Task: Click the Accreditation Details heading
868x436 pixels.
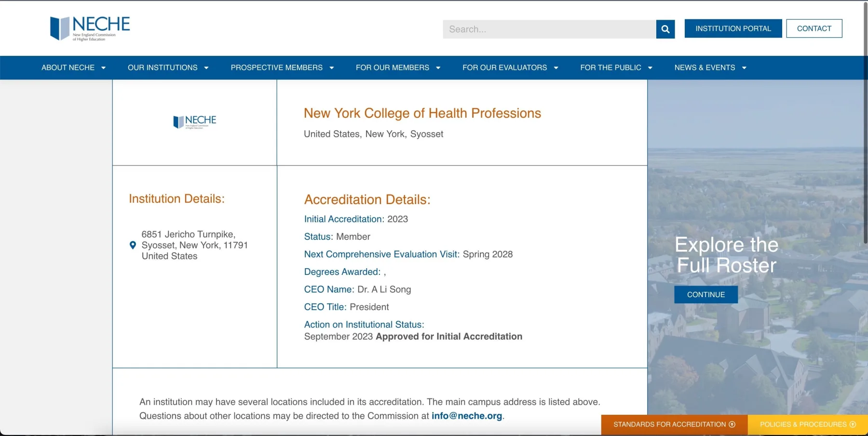Action: (367, 200)
